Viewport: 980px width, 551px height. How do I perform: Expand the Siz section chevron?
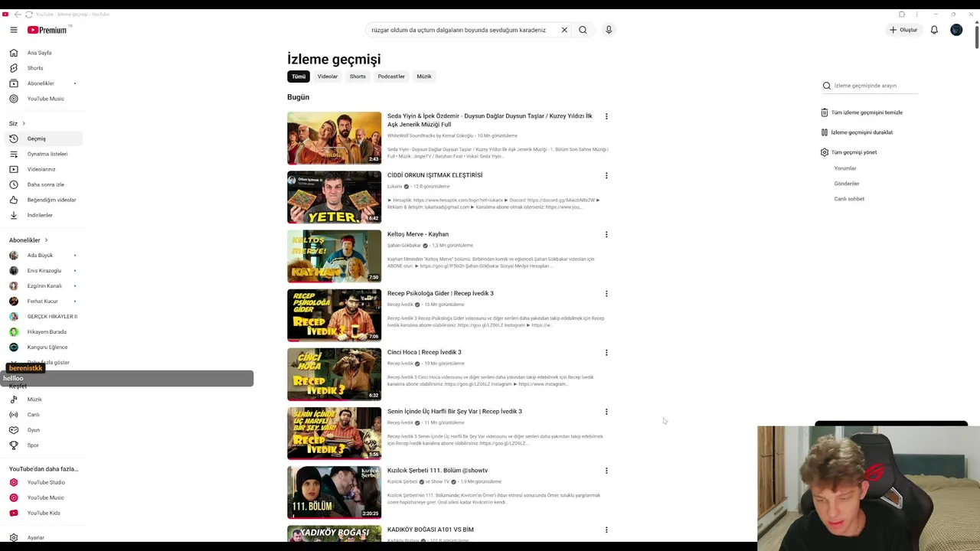click(24, 123)
